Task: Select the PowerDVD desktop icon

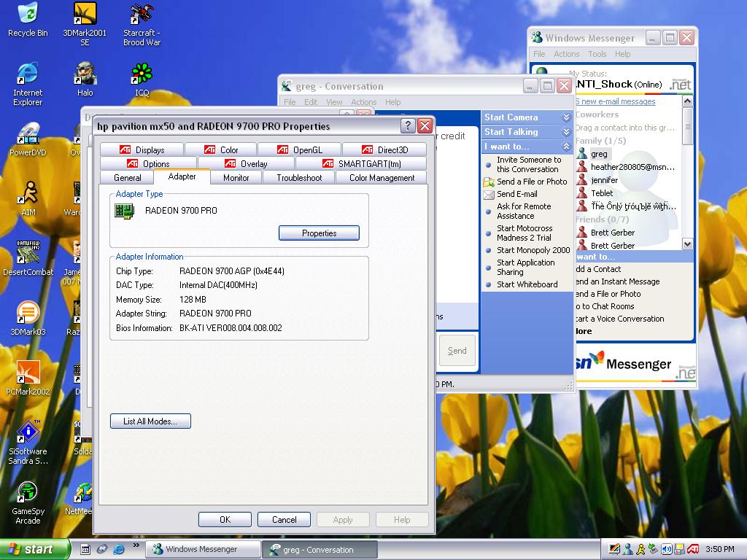Action: [28, 139]
